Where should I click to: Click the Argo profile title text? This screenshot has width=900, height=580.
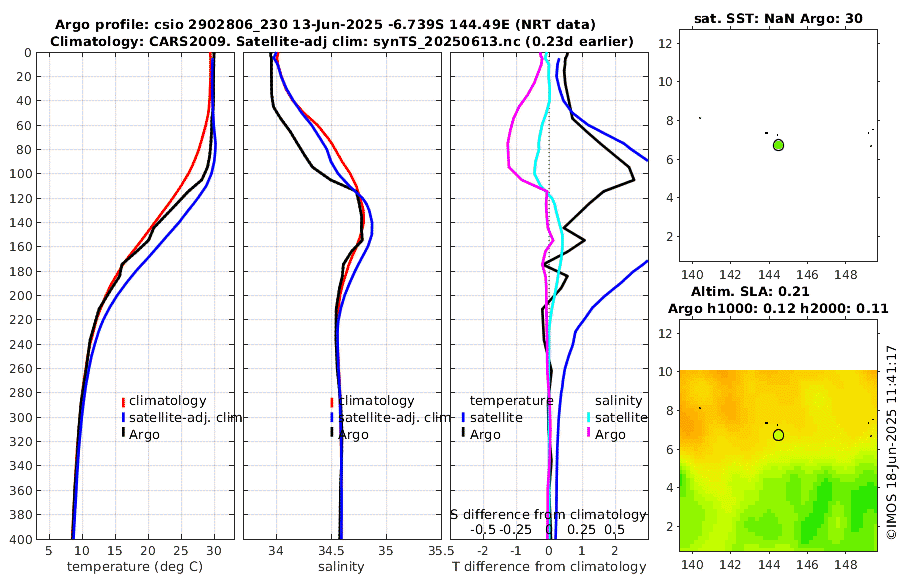(325, 25)
